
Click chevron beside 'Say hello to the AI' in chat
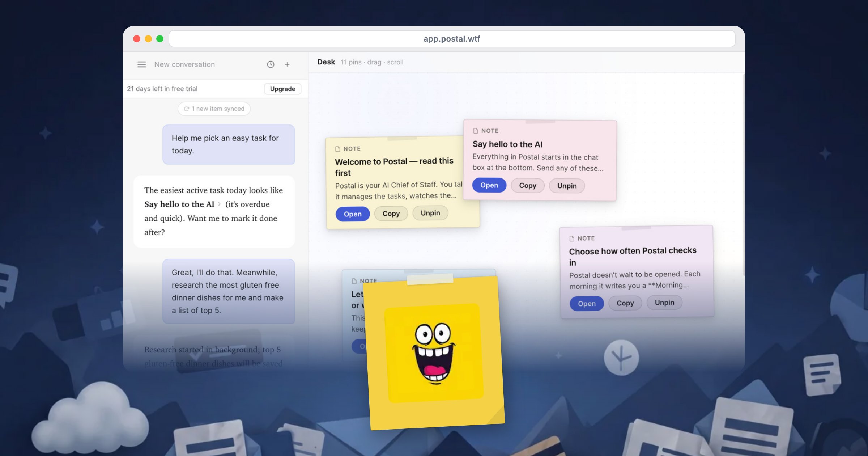point(219,204)
